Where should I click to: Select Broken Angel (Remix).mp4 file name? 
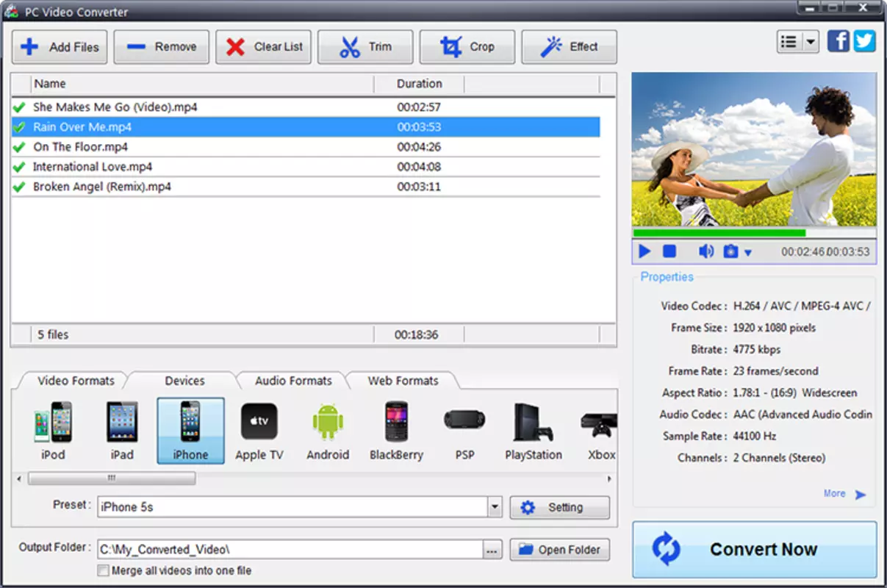pos(102,187)
